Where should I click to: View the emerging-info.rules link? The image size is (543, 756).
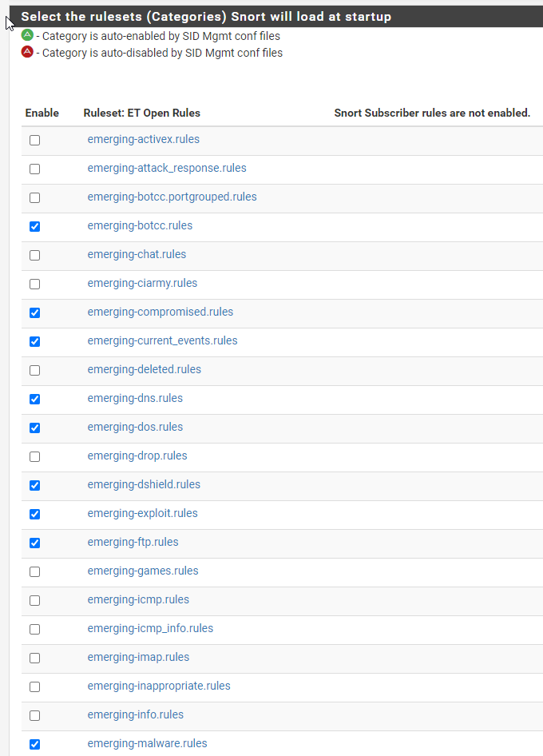click(x=136, y=715)
